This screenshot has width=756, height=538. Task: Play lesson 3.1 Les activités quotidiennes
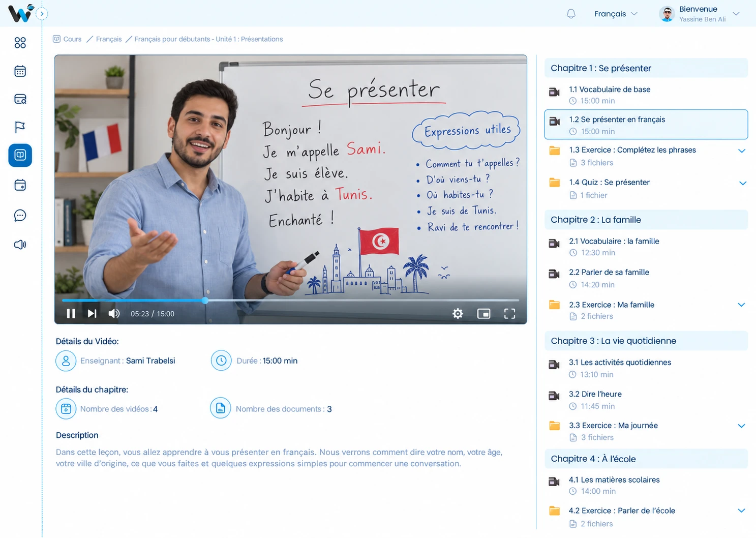[x=646, y=368]
